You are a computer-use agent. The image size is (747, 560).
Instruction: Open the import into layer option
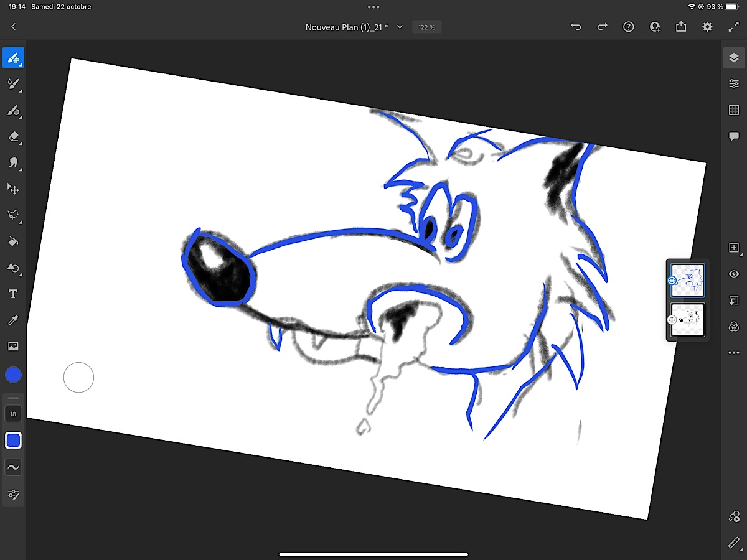coord(733,300)
